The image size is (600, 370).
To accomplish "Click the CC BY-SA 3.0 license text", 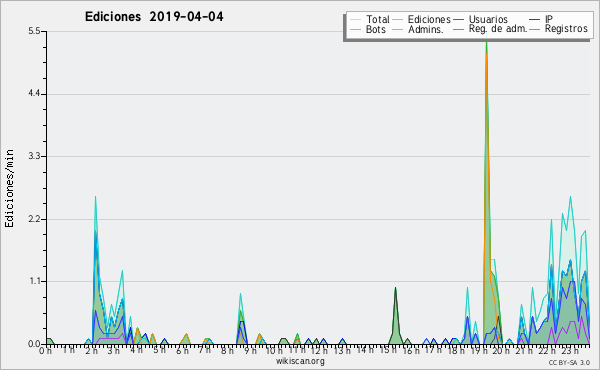I will click(569, 363).
